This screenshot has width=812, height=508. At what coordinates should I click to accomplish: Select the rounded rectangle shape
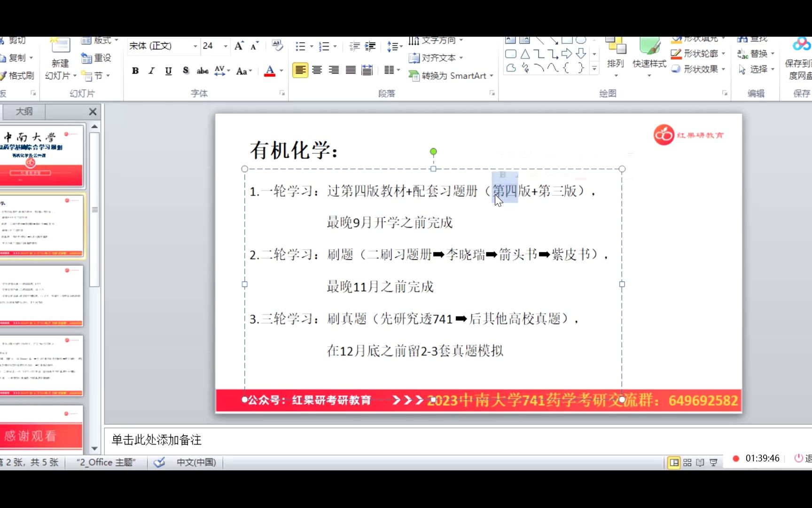(511, 54)
